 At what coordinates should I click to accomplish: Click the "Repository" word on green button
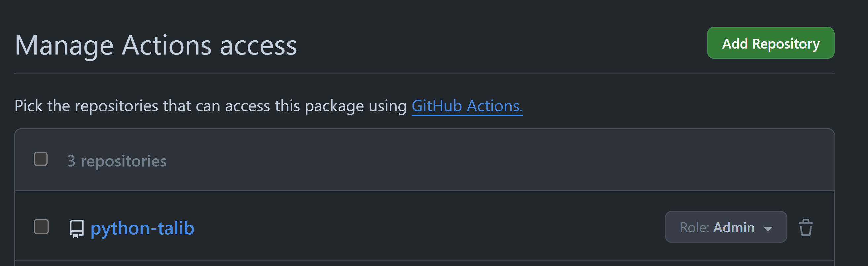786,44
